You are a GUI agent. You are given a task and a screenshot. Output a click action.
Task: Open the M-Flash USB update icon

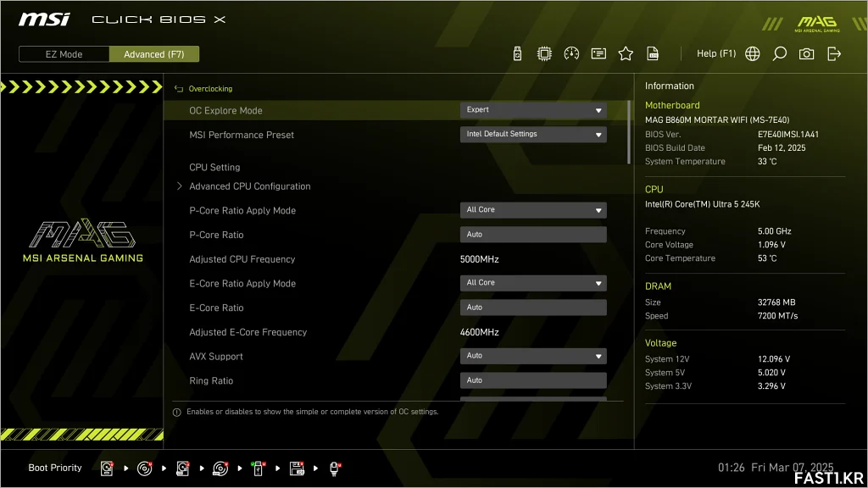pyautogui.click(x=517, y=53)
